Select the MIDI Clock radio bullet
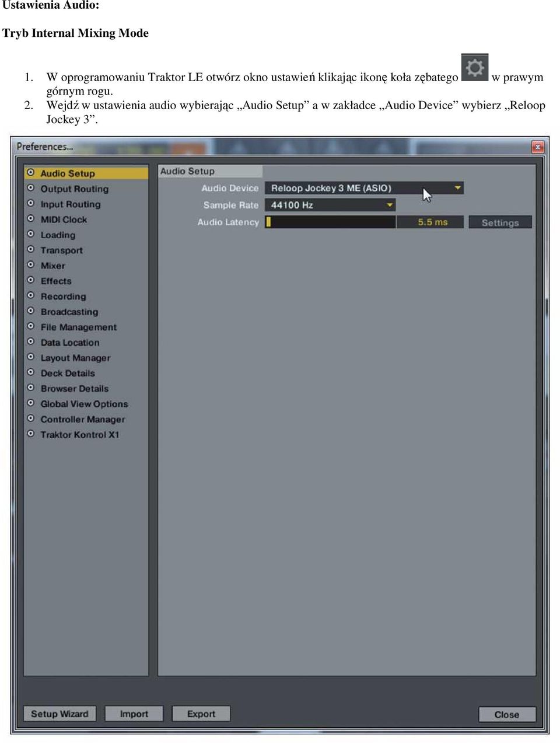Image resolution: width=560 pixels, height=743 pixels. pyautogui.click(x=31, y=219)
